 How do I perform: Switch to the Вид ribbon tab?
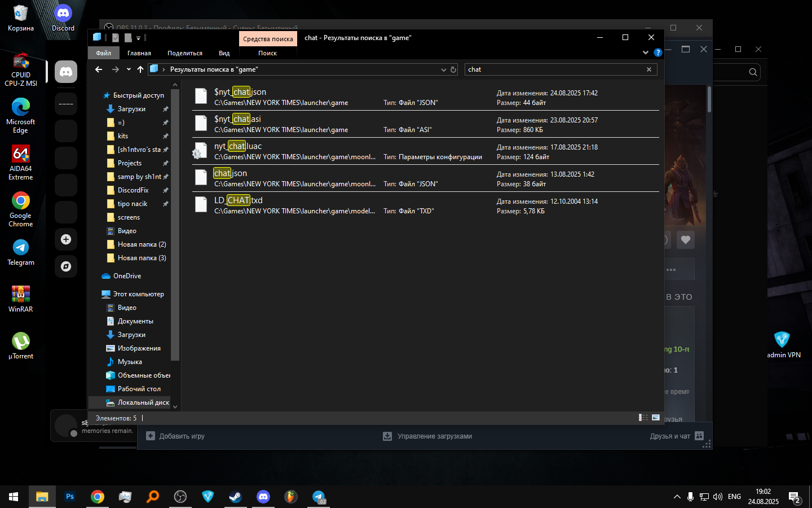pyautogui.click(x=224, y=53)
